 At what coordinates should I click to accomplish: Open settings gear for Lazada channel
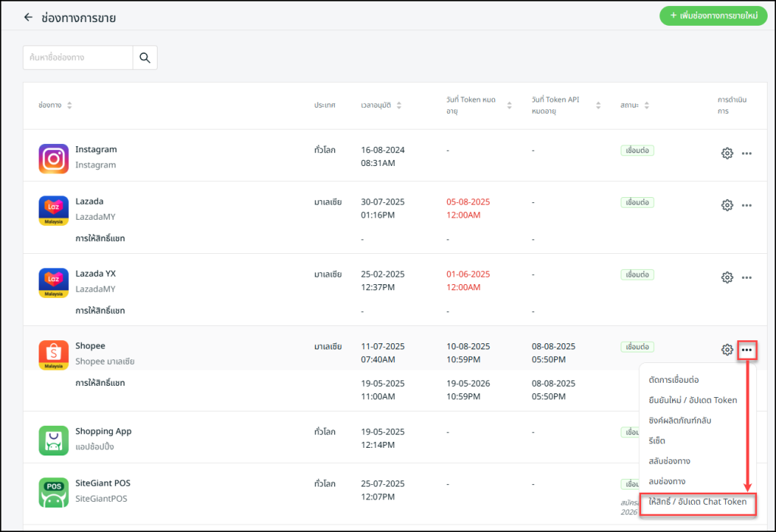727,205
